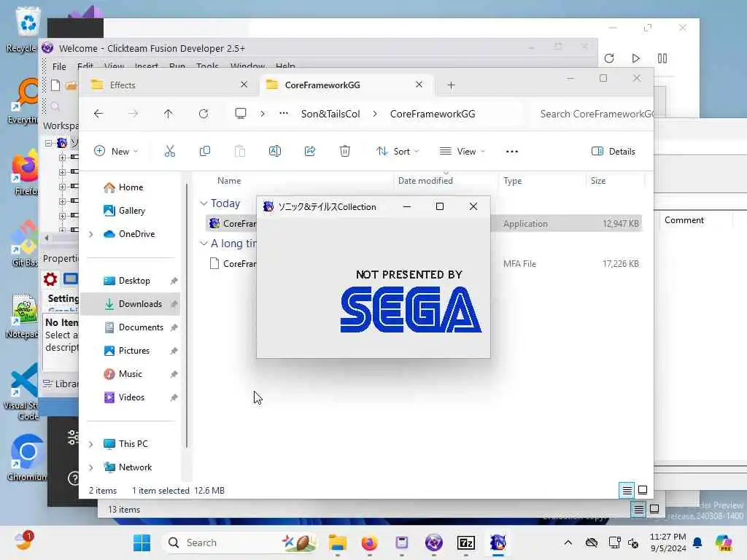Viewport: 747px width, 560px height.
Task: Expand This PC in navigation pane
Action: tap(90, 444)
